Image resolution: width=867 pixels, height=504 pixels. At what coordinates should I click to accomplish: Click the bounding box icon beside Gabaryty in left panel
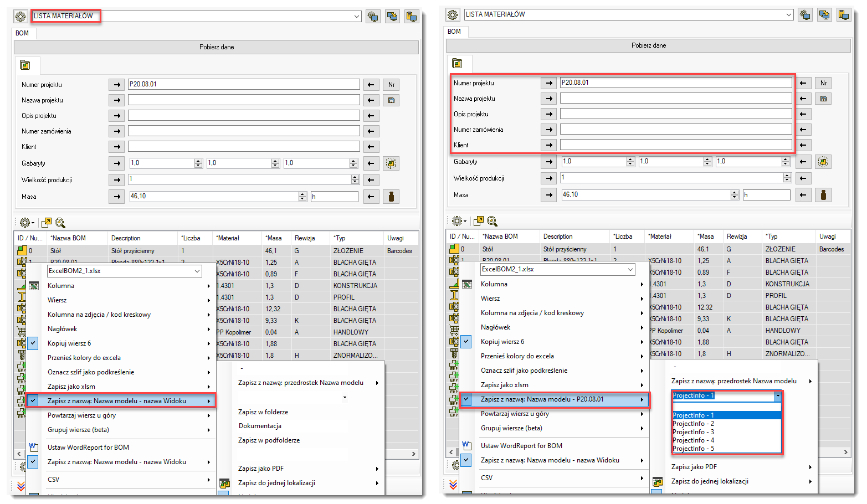391,163
